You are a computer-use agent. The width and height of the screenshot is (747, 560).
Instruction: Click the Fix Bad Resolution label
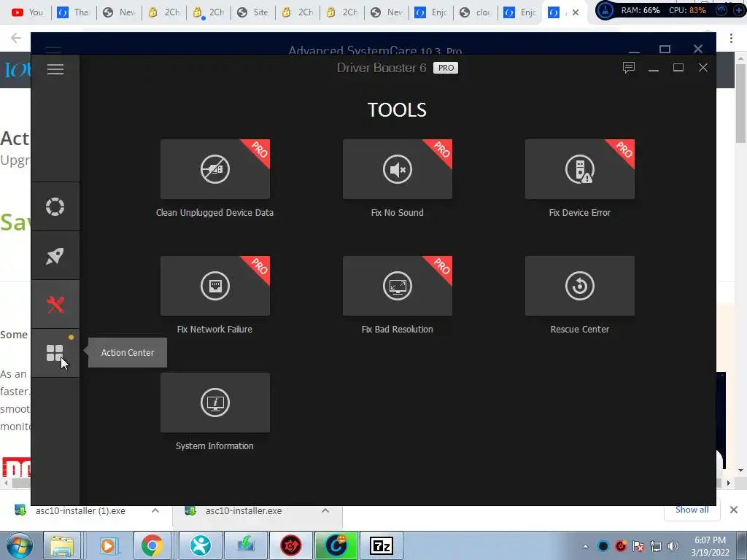[398, 330]
